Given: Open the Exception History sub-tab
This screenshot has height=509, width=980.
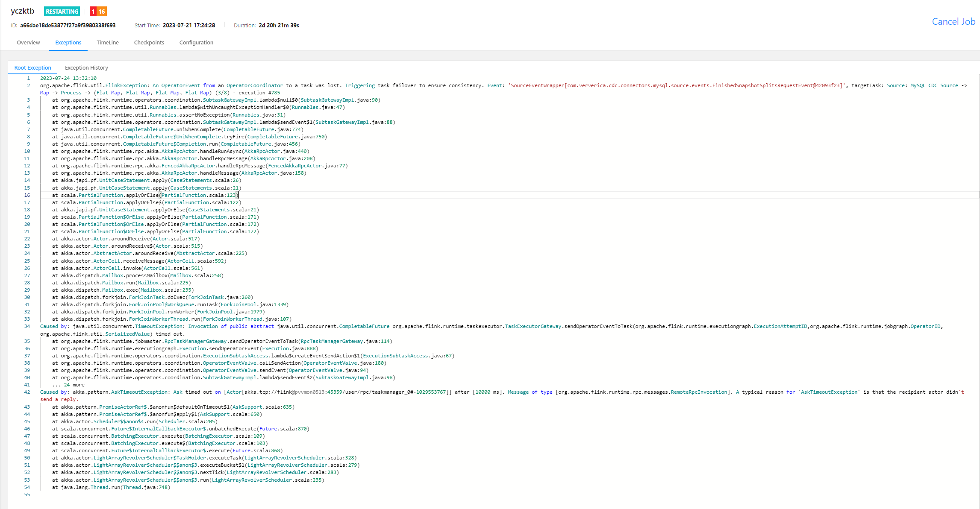Looking at the screenshot, I should pyautogui.click(x=86, y=68).
